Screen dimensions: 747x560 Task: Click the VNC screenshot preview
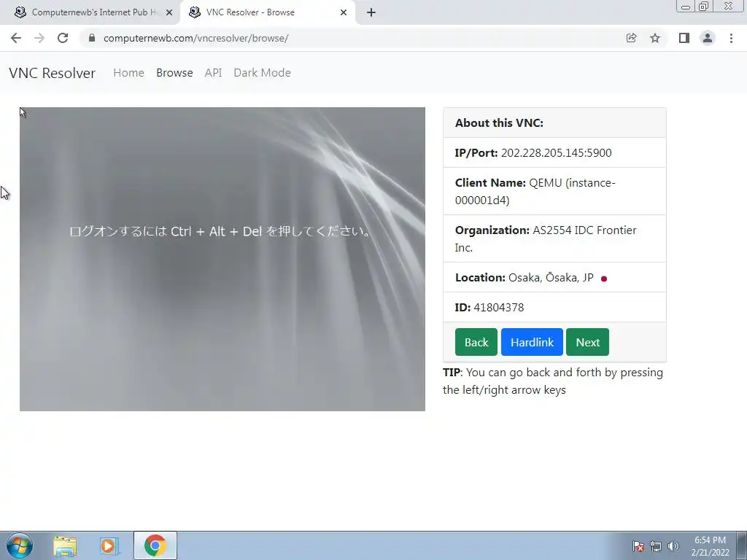coord(222,259)
